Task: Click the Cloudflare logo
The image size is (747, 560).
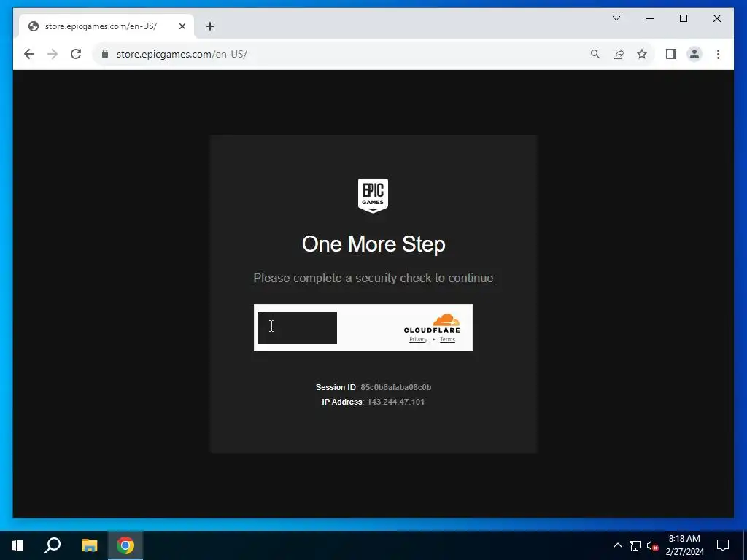Action: [x=432, y=323]
